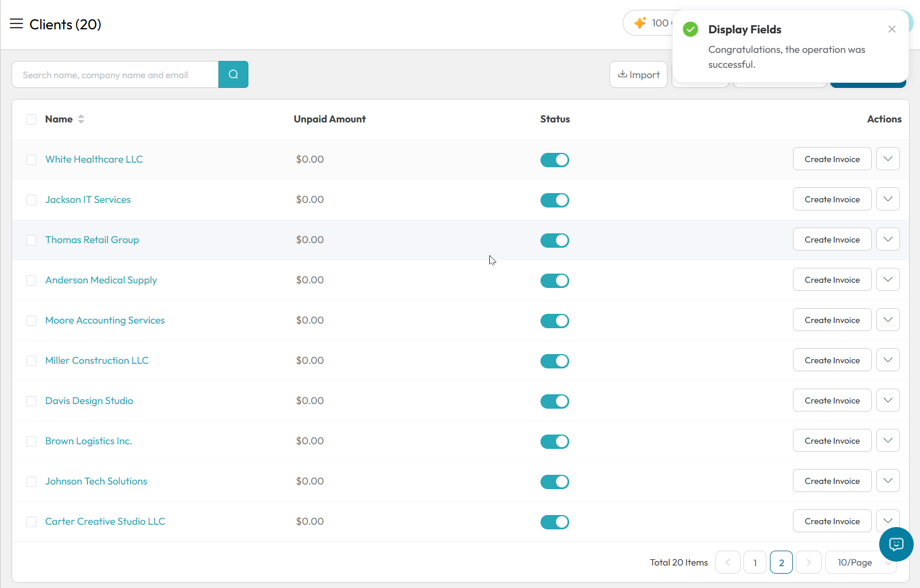Viewport: 920px width, 588px height.
Task: Expand Johnson Tech Solutions actions dropdown
Action: (888, 481)
